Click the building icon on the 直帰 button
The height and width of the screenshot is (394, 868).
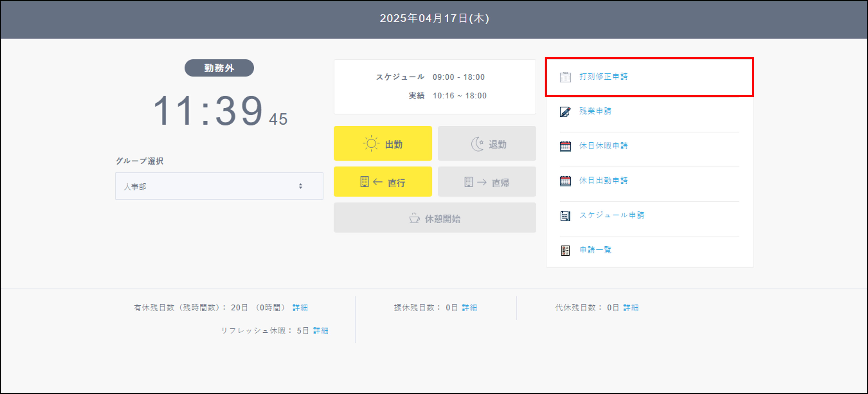(x=468, y=182)
